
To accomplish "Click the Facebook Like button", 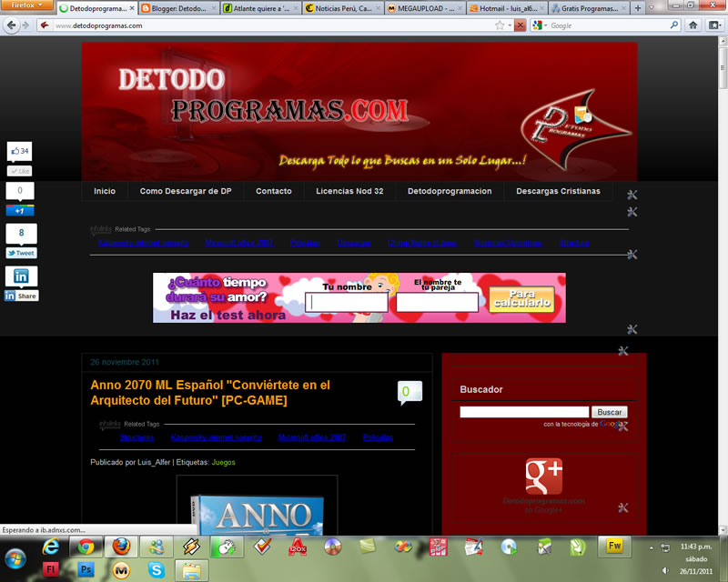I will point(19,171).
